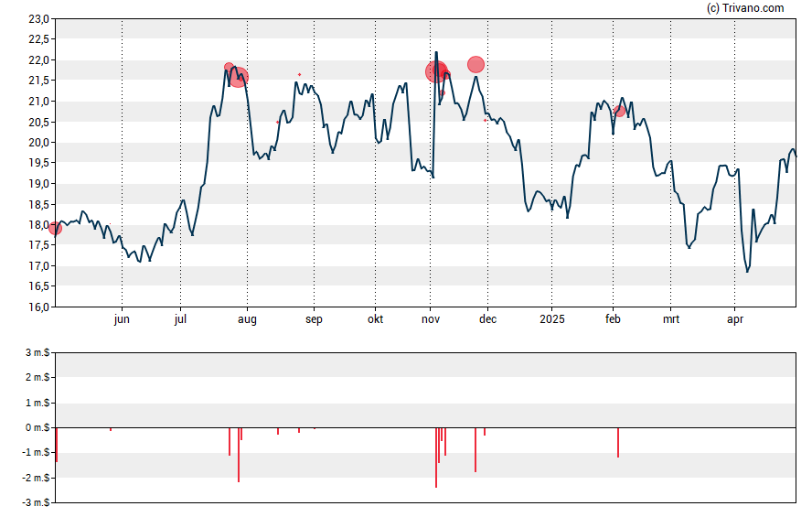Click the '17,0' price axis label

coord(38,265)
